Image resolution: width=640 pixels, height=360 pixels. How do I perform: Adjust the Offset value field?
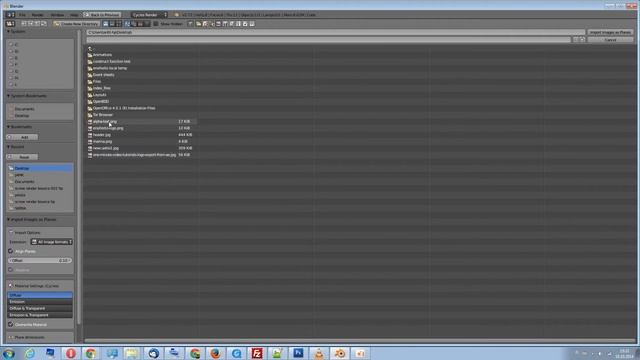40,260
